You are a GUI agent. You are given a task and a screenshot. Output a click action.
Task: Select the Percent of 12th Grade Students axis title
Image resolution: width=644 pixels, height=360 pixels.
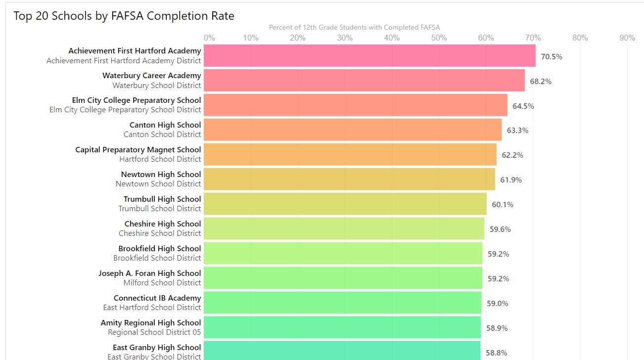pyautogui.click(x=354, y=27)
